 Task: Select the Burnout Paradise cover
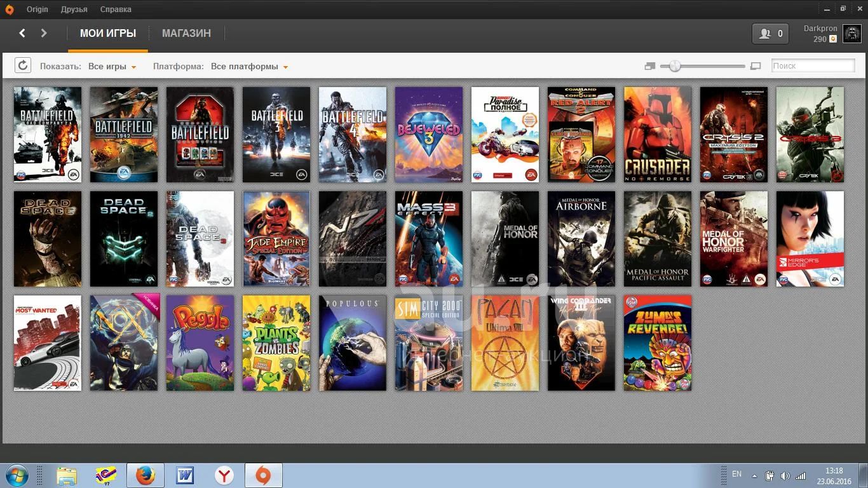[x=505, y=135]
